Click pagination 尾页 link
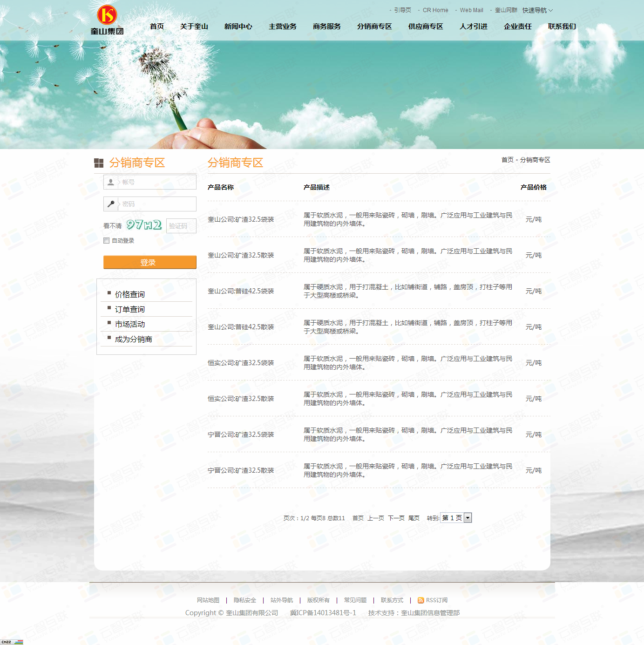 pos(414,518)
